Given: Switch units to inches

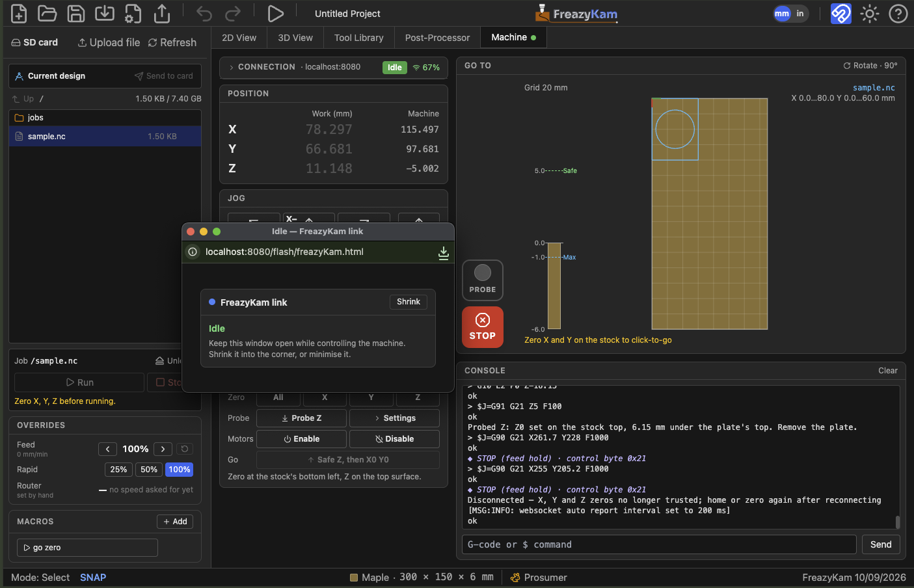Looking at the screenshot, I should [x=800, y=13].
